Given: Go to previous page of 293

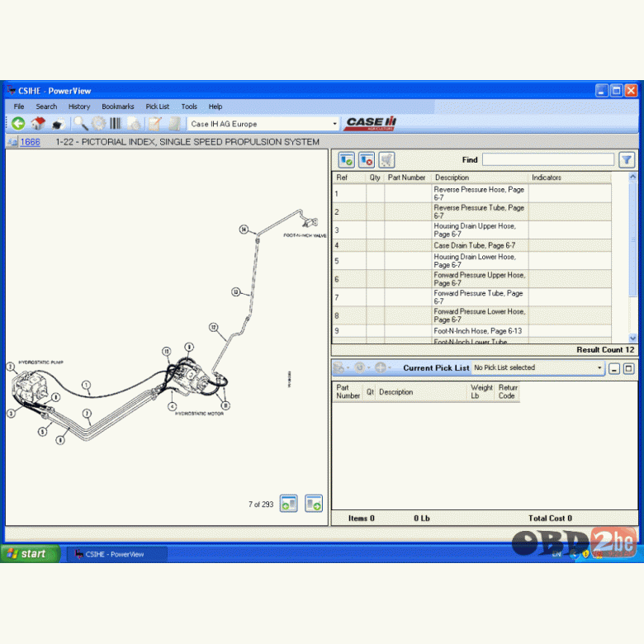Looking at the screenshot, I should [x=289, y=504].
